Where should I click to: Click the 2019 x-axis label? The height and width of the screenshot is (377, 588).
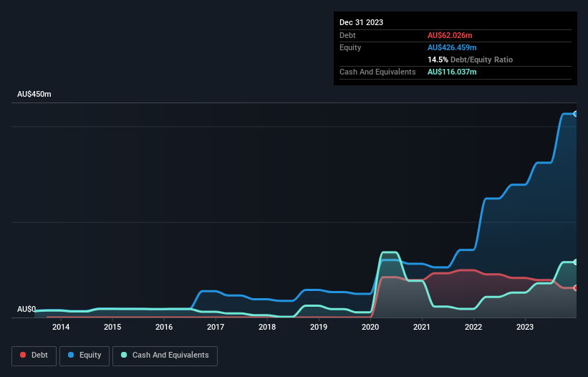point(319,327)
